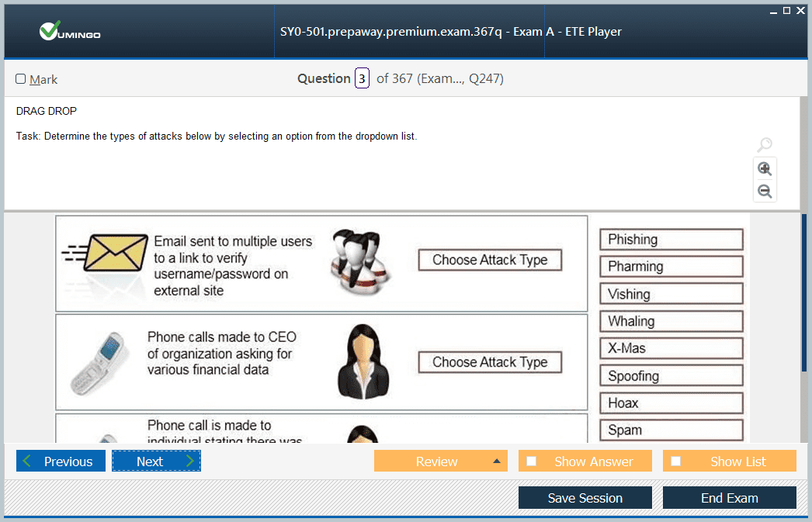812x522 pixels.
Task: Click the zoom out magnifier icon
Action: click(x=765, y=192)
